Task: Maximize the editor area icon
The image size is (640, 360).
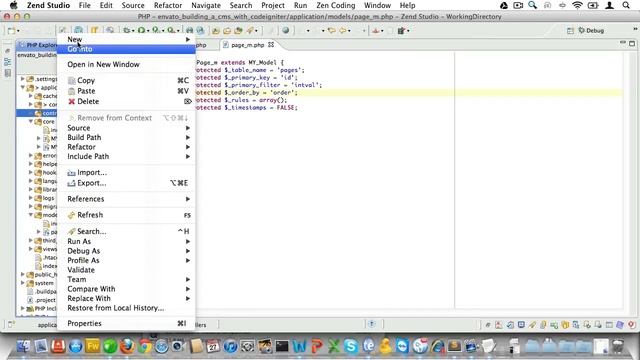Action: pyautogui.click(x=632, y=43)
